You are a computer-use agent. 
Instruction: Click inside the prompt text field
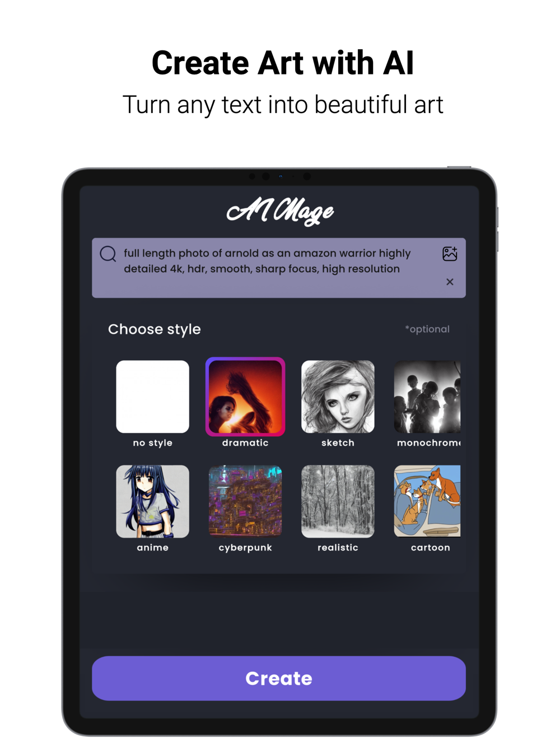[x=279, y=268]
